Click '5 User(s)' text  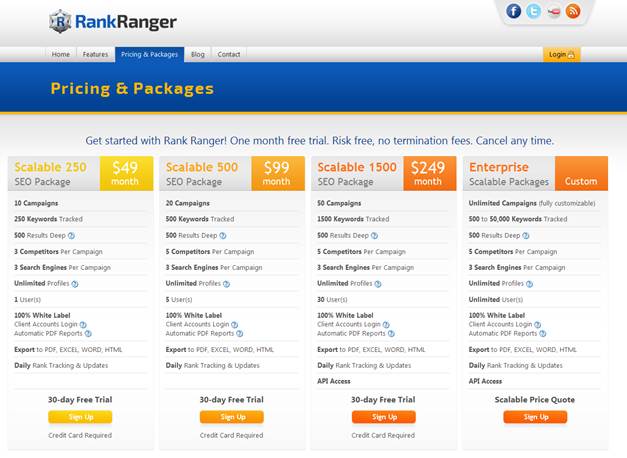pos(179,300)
